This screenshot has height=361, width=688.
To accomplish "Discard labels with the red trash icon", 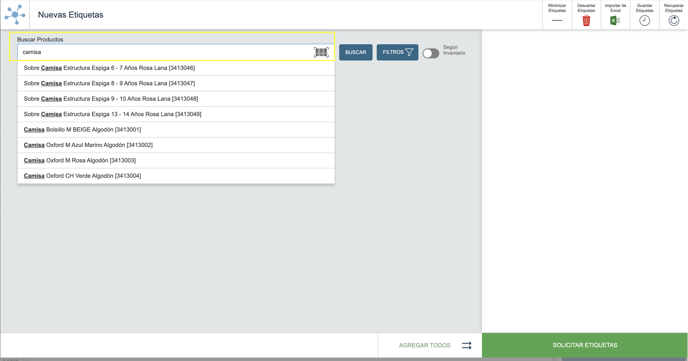I will (x=586, y=14).
